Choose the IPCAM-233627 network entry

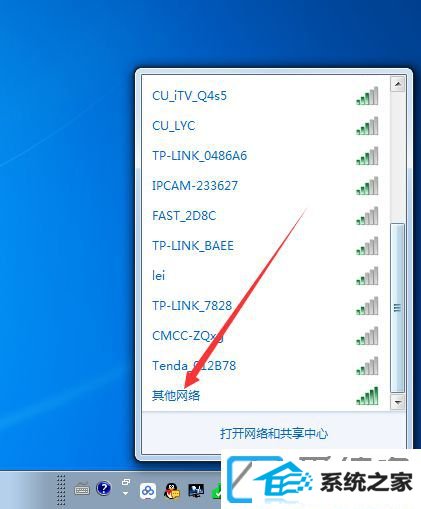pyautogui.click(x=266, y=186)
